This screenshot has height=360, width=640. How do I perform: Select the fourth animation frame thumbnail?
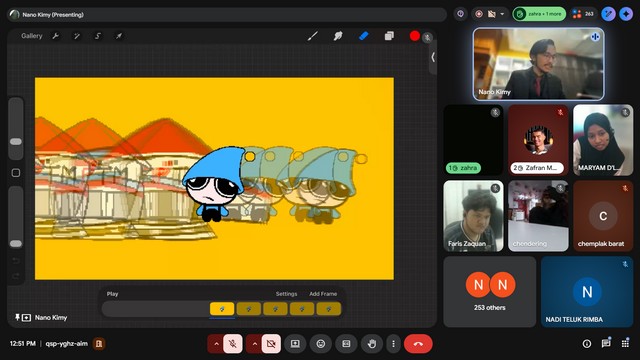[x=302, y=309]
